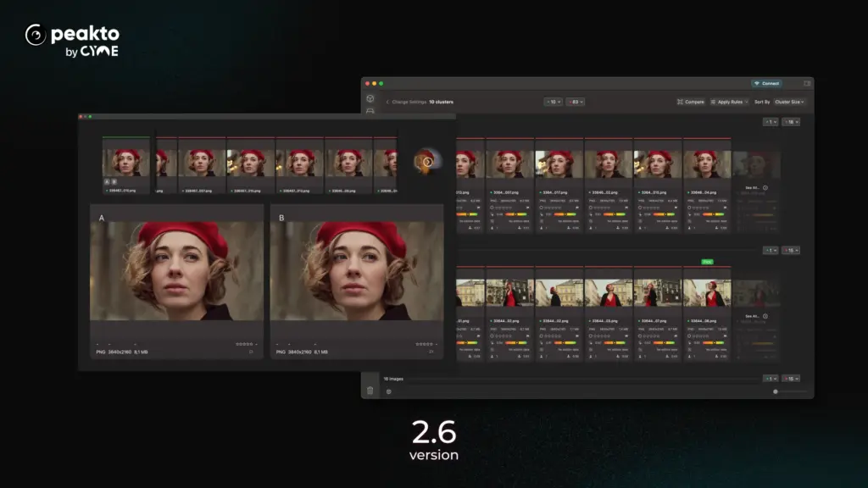Click See All for the first cluster
Image resolution: width=868 pixels, height=488 pixels.
751,187
